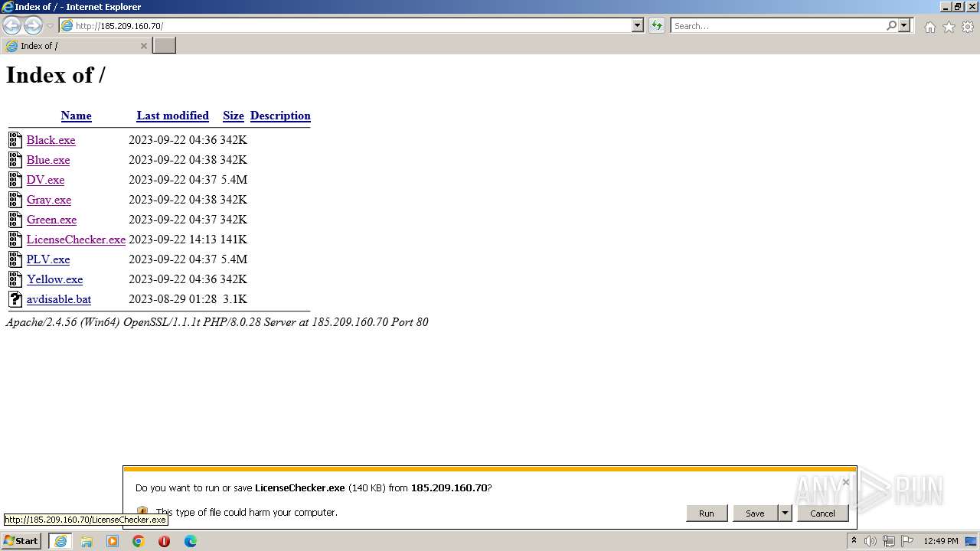980x551 pixels.
Task: Click the Refresh page icon
Action: pos(657,25)
